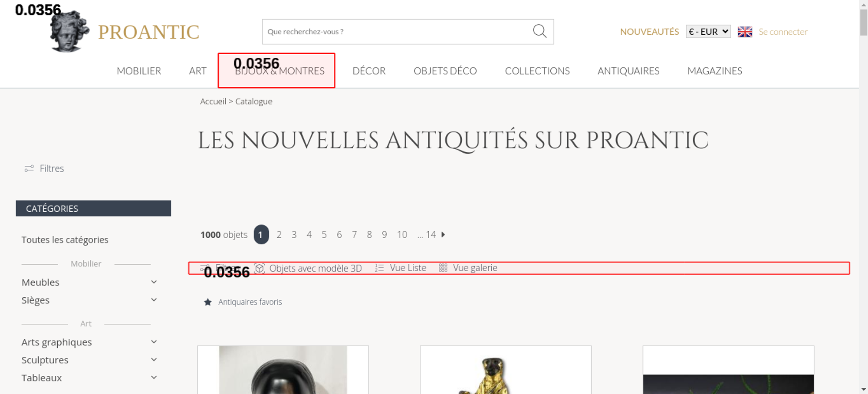The image size is (868, 394).
Task: Open the NOUVEAUTÉS link
Action: pyautogui.click(x=649, y=32)
